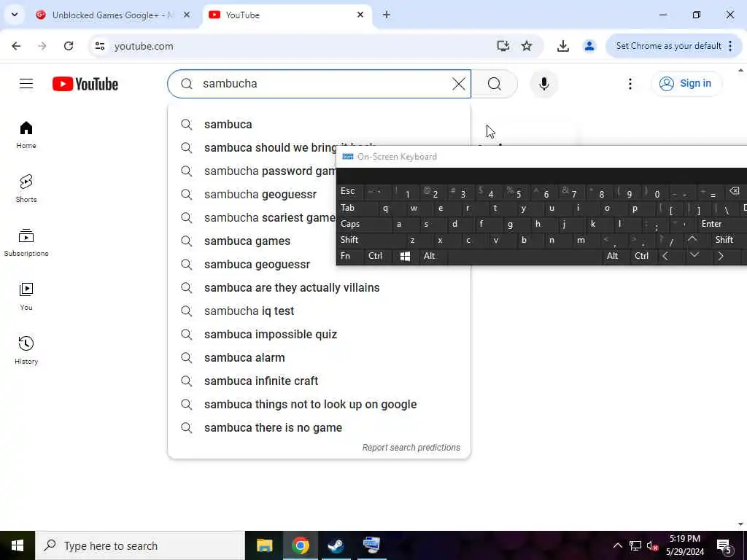The height and width of the screenshot is (560, 747).
Task: Click the backspace key on On-Screen Keyboard
Action: click(x=735, y=192)
